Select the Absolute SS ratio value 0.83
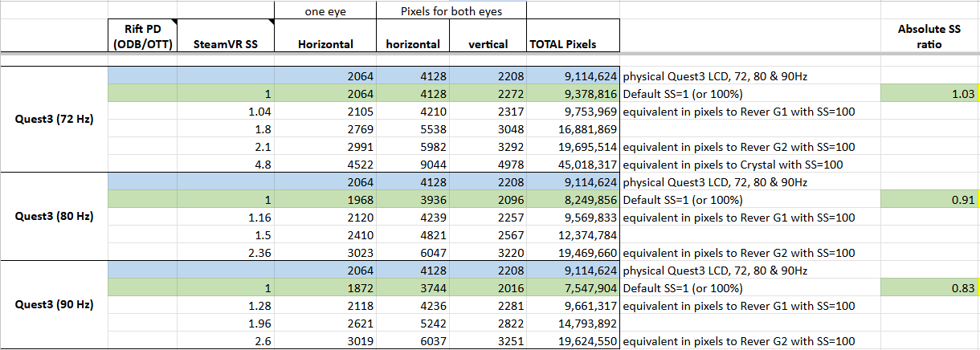 pos(930,288)
